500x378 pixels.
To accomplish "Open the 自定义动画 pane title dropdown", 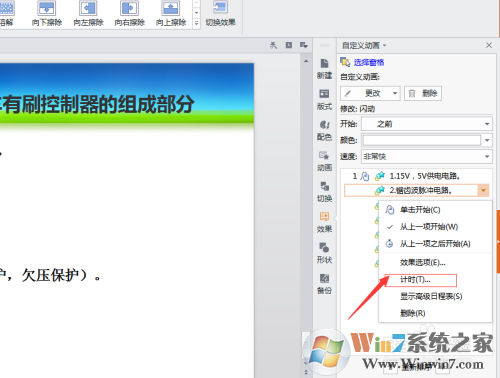I will pos(384,45).
